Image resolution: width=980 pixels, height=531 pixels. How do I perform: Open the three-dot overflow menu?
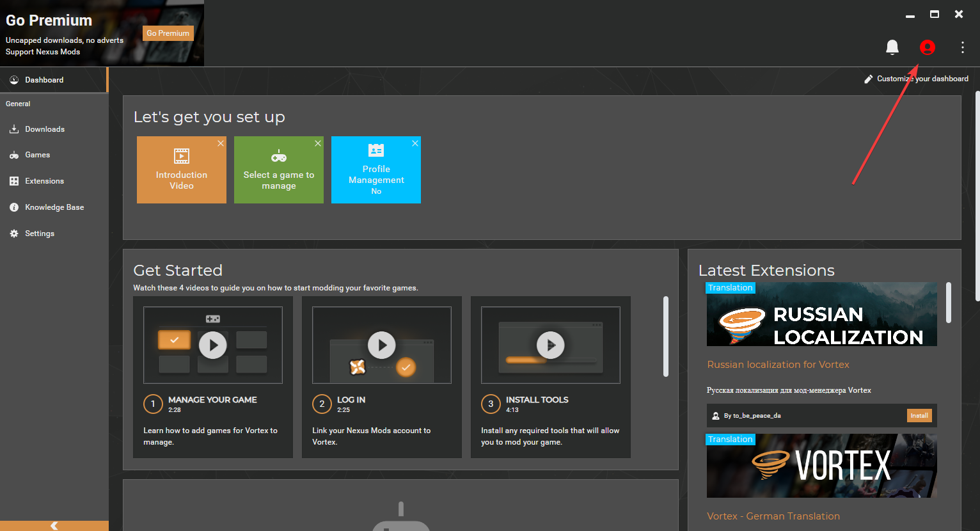[x=962, y=47]
